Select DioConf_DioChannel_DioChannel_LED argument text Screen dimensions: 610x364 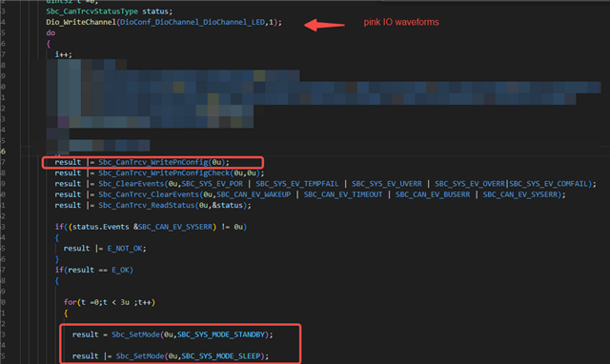click(193, 22)
